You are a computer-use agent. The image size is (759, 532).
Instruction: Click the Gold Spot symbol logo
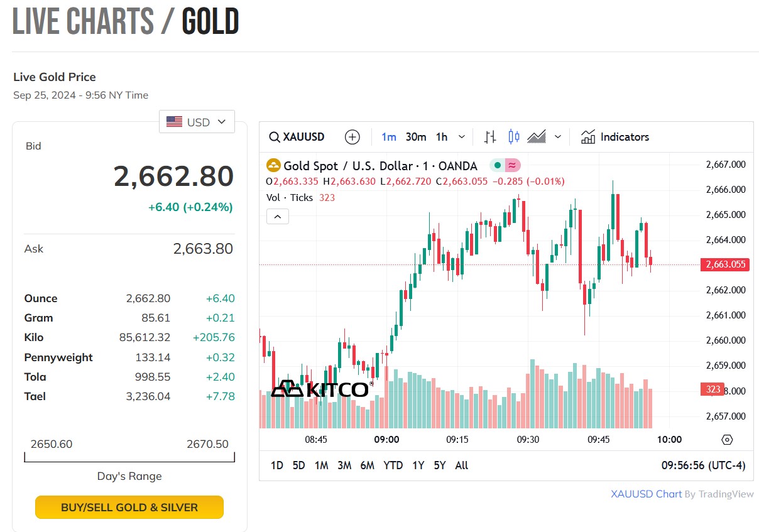click(273, 166)
